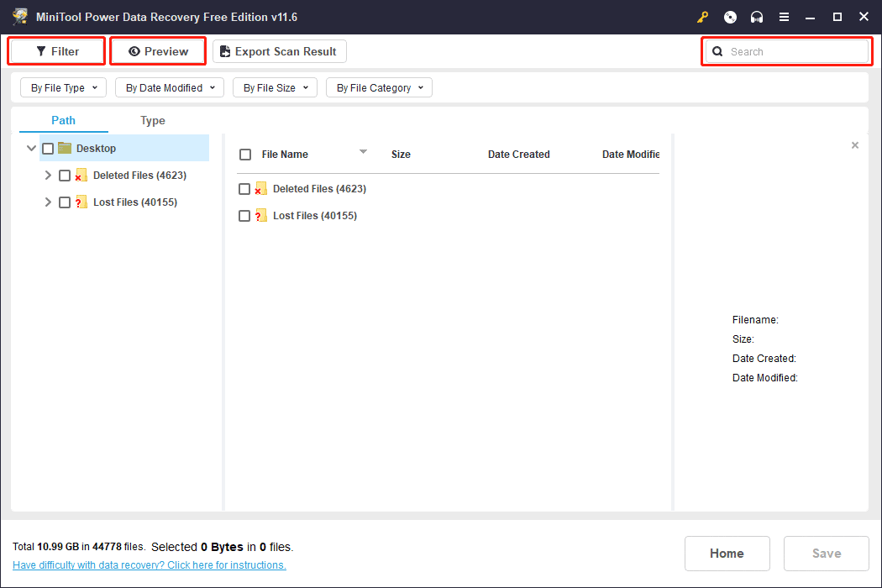Sort by Size column header
The height and width of the screenshot is (588, 882).
pyautogui.click(x=401, y=155)
